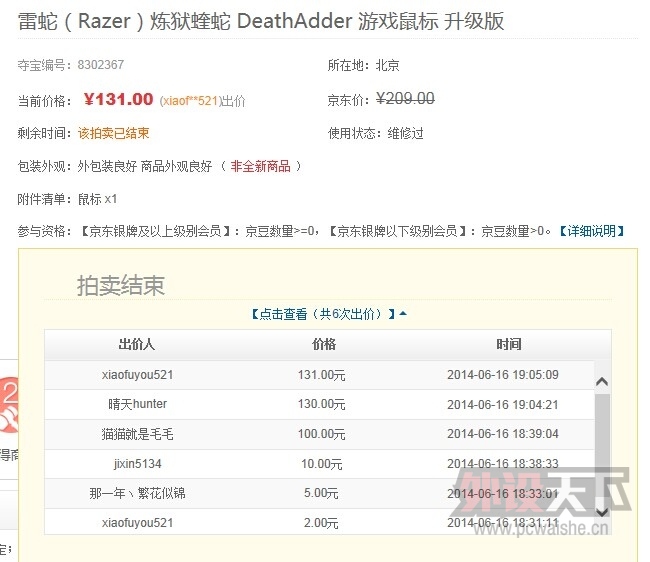Select bidder xiaofuyou521 with 2.00元 bid
The image size is (650, 562).
[137, 523]
